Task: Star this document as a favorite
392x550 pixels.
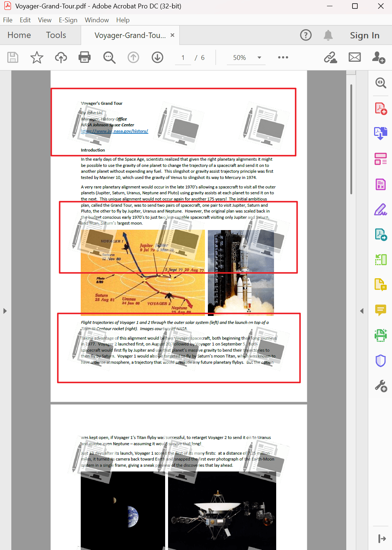Action: pos(37,57)
